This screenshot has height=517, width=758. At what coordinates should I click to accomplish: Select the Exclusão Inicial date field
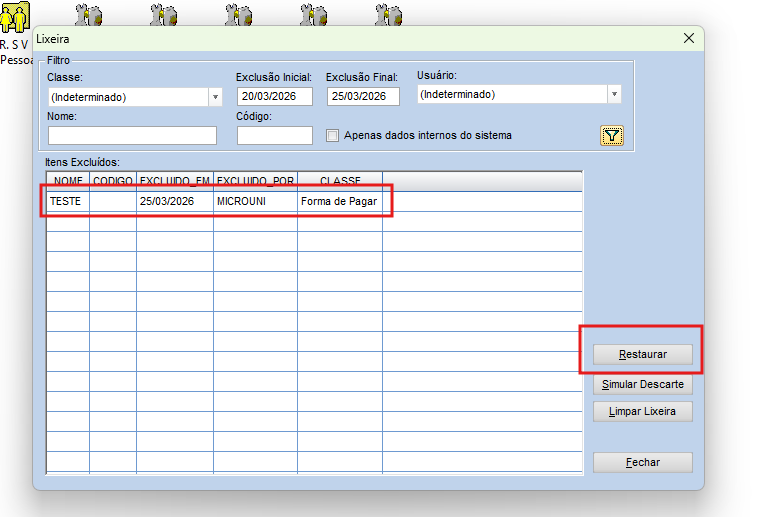(275, 96)
